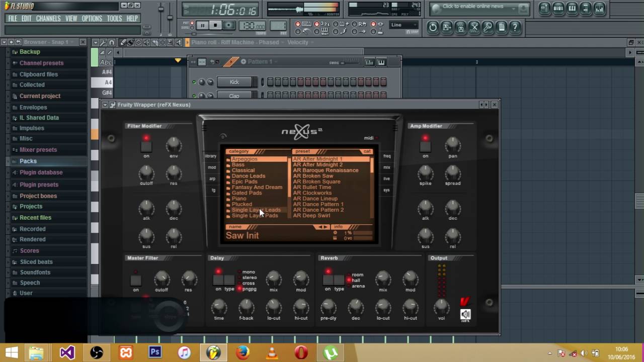Click the Stop transport button
644x362 pixels.
pyautogui.click(x=215, y=25)
